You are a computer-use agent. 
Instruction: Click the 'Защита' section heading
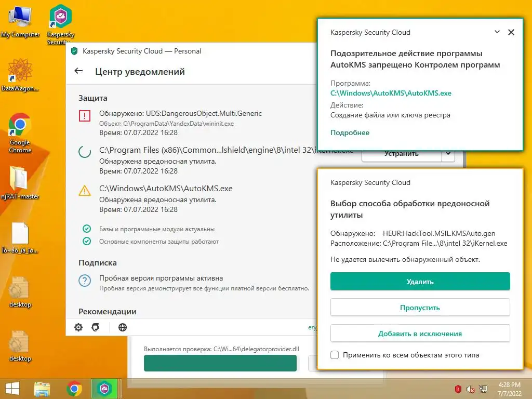(92, 98)
